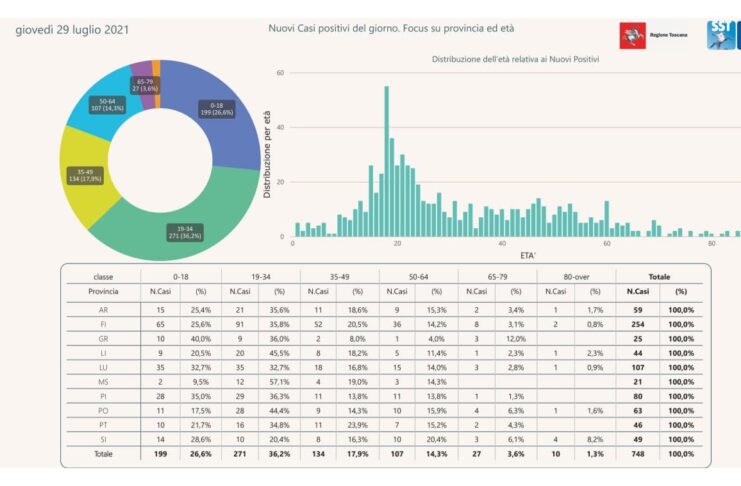This screenshot has height=486, width=741.
Task: Select the SI province row label
Action: tap(103, 440)
